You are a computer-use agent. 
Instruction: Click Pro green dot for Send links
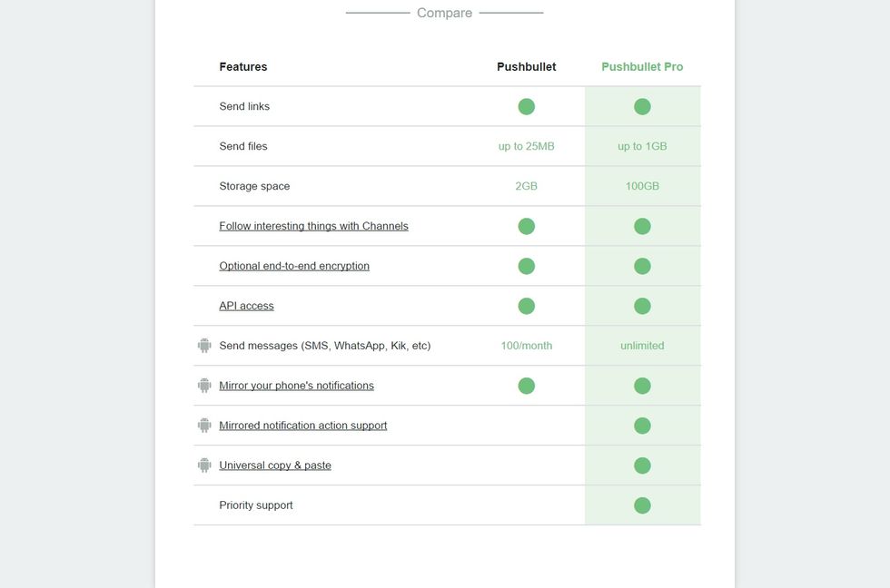tap(642, 106)
